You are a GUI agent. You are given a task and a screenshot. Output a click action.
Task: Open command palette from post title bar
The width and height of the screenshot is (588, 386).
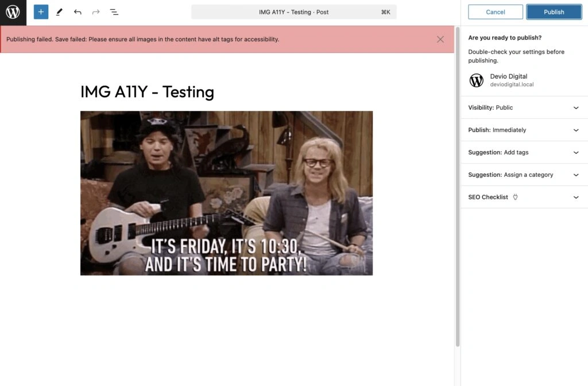[x=293, y=12]
